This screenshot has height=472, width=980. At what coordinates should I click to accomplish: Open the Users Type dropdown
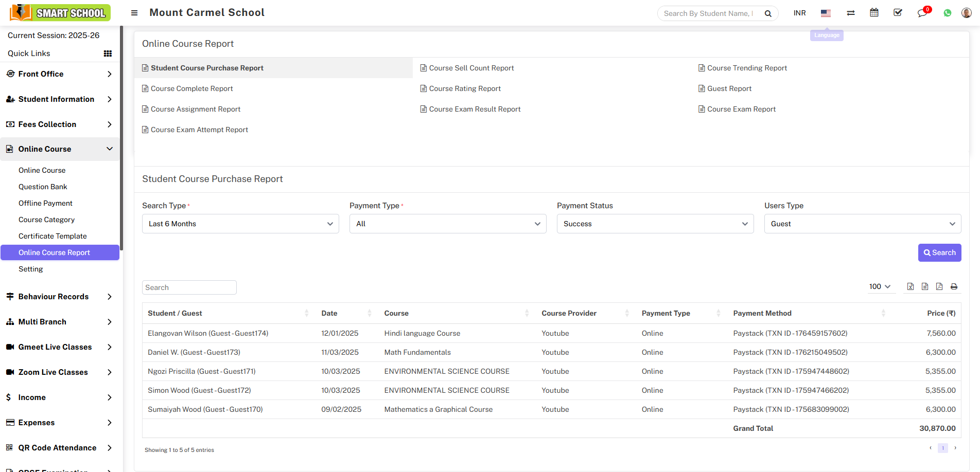(862, 224)
